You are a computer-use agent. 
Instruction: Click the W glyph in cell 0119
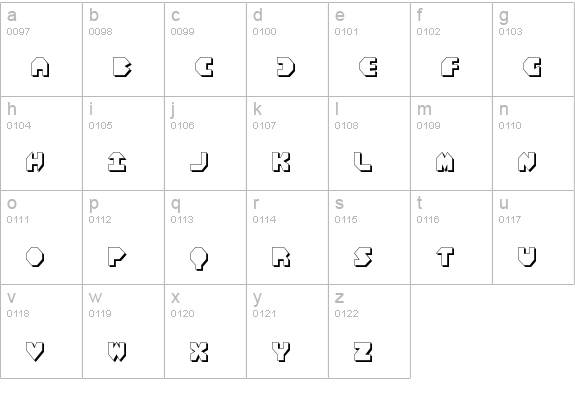click(x=117, y=351)
